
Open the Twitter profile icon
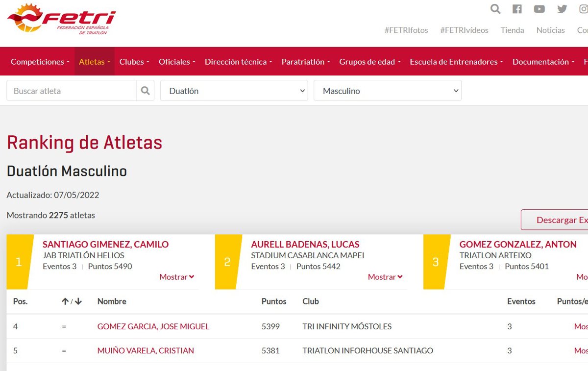562,9
